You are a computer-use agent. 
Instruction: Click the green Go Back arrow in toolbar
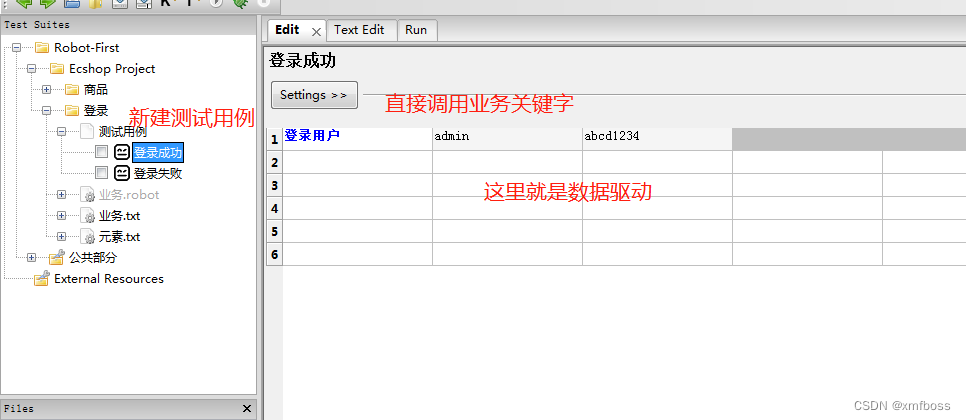coord(24,3)
